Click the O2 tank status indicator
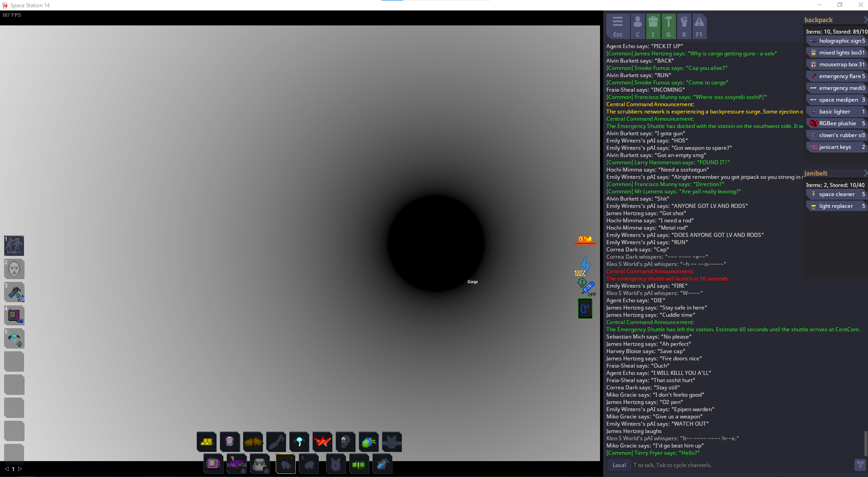The height and width of the screenshot is (477, 868). [585, 308]
